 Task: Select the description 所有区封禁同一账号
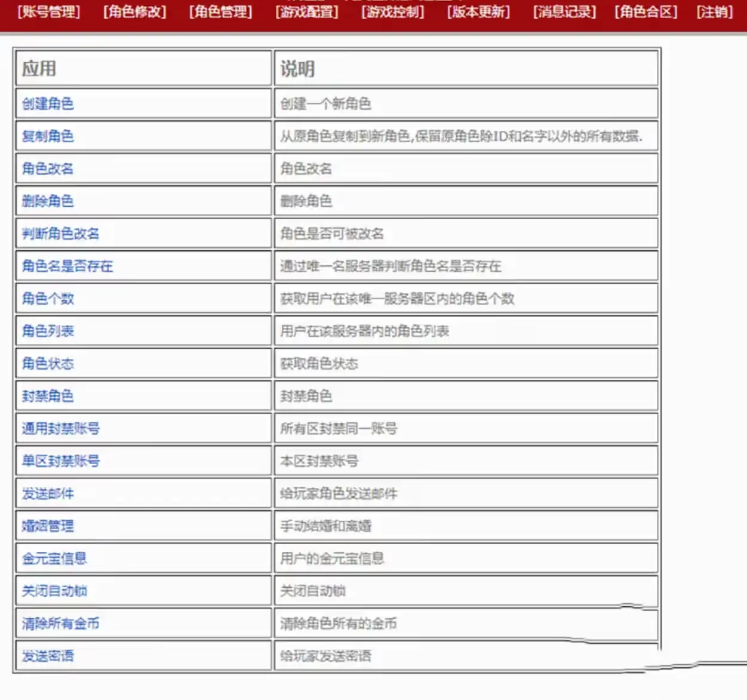coord(339,428)
